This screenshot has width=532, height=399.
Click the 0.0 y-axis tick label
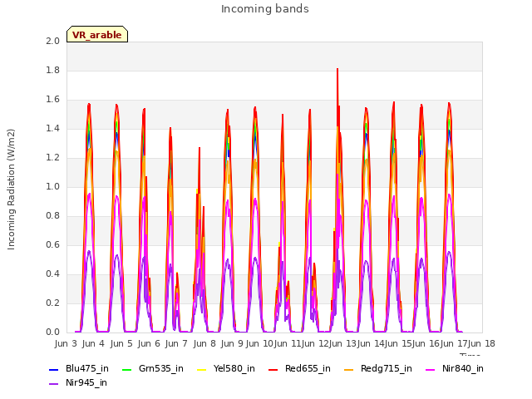click(x=52, y=332)
